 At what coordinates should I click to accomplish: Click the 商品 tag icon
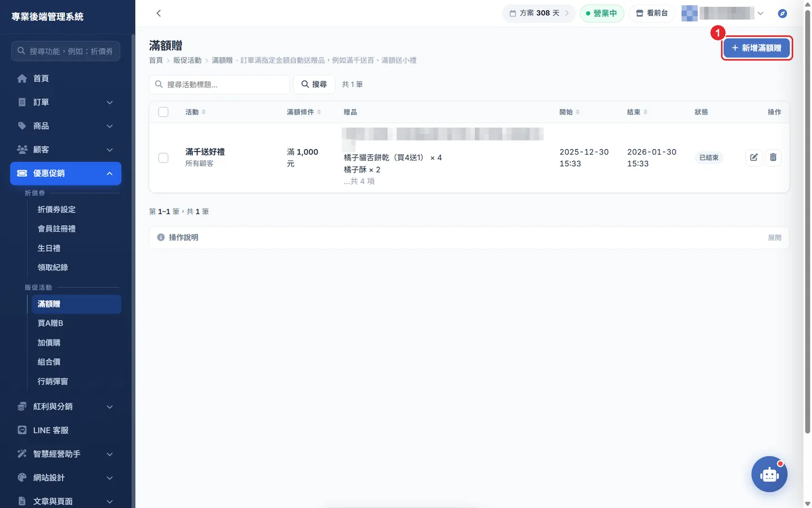click(22, 126)
